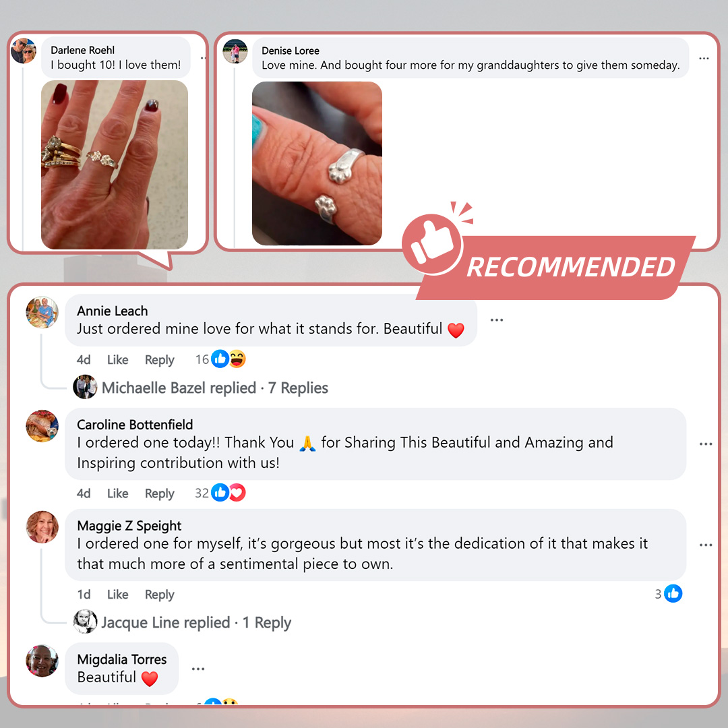Like Maggie Z Speight's comment

[x=117, y=595]
